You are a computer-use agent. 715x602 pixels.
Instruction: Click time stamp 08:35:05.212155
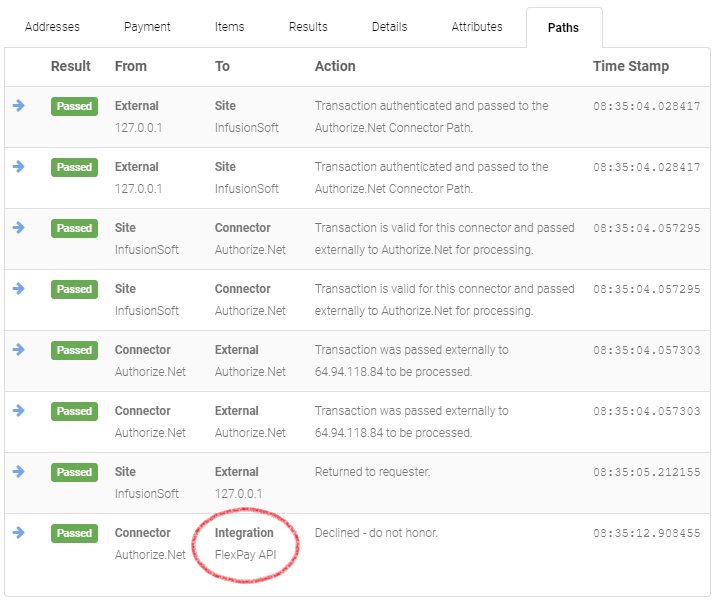(647, 472)
